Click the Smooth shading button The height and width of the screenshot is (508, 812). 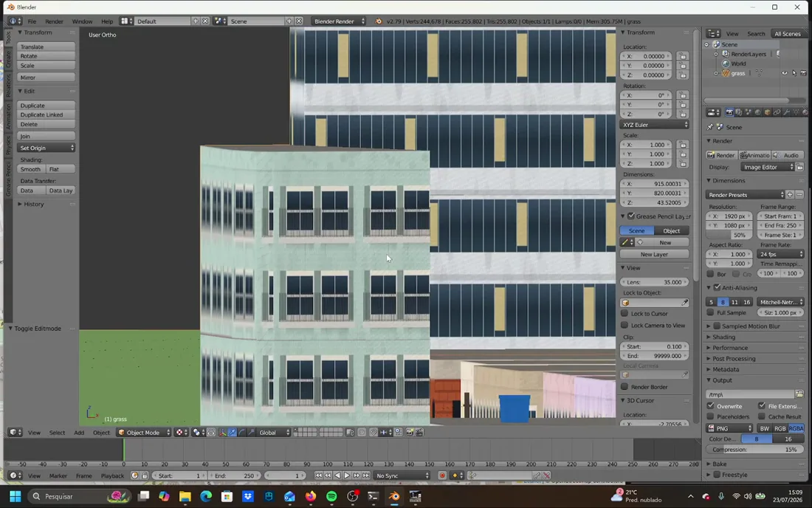(30, 169)
